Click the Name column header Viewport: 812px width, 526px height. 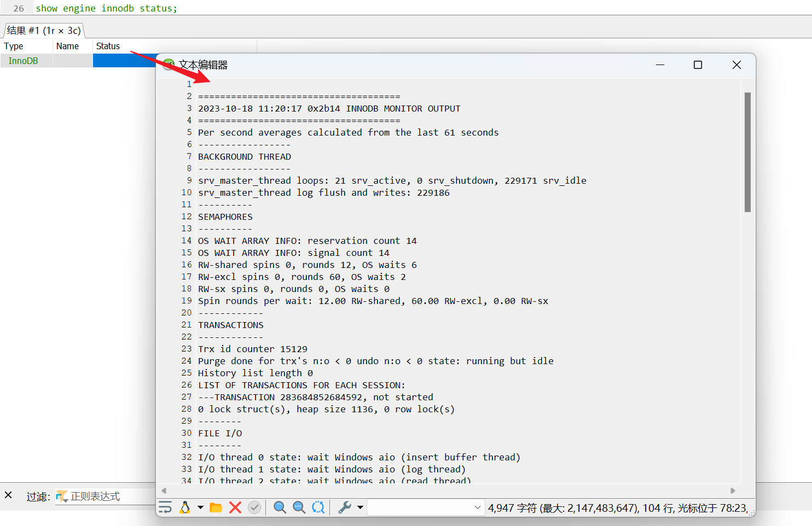tap(73, 46)
